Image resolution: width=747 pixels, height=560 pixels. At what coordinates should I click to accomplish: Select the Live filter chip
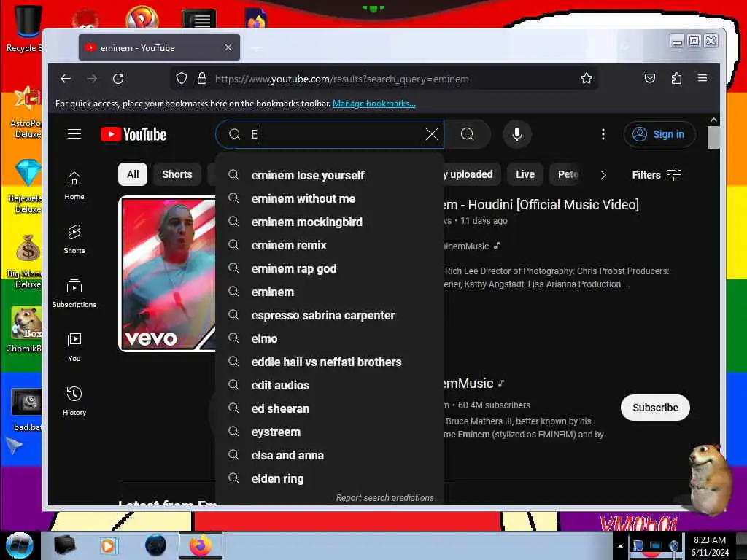[x=525, y=174]
